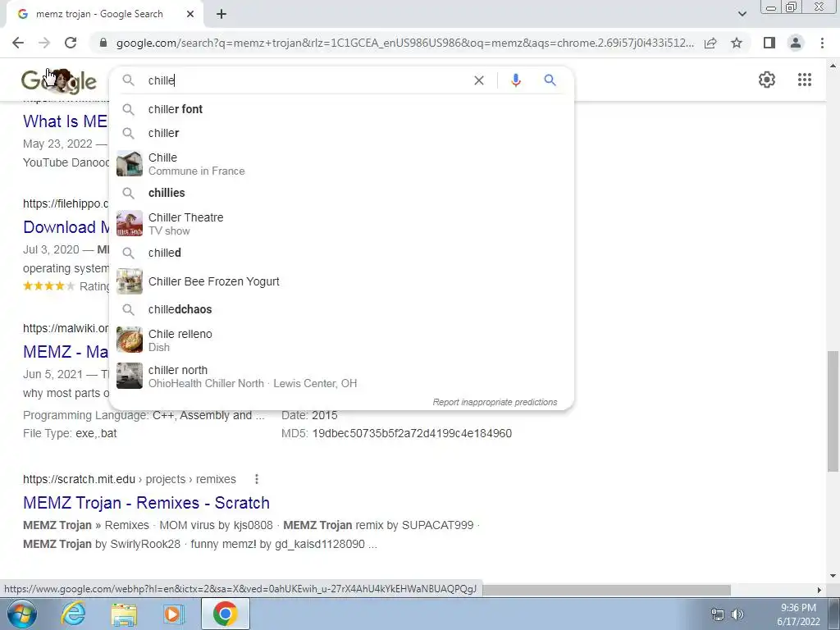Launch Internet Explorer from the taskbar
This screenshot has height=630, width=840.
73,614
